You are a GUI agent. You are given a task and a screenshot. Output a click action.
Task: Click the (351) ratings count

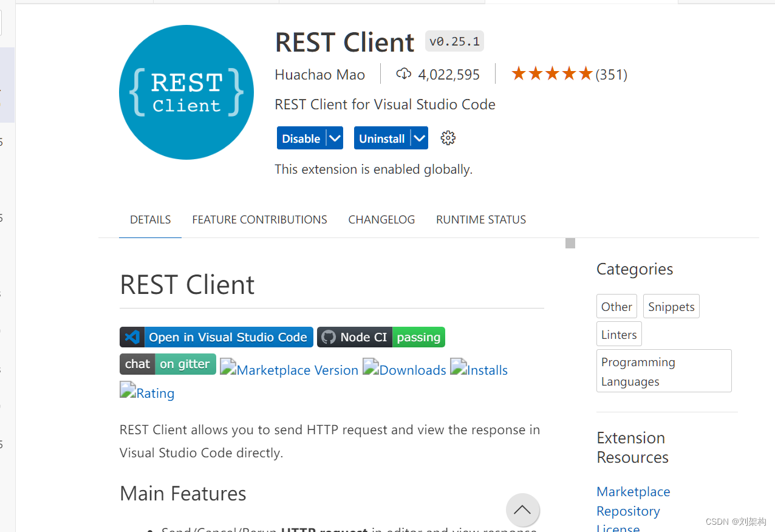(x=611, y=74)
